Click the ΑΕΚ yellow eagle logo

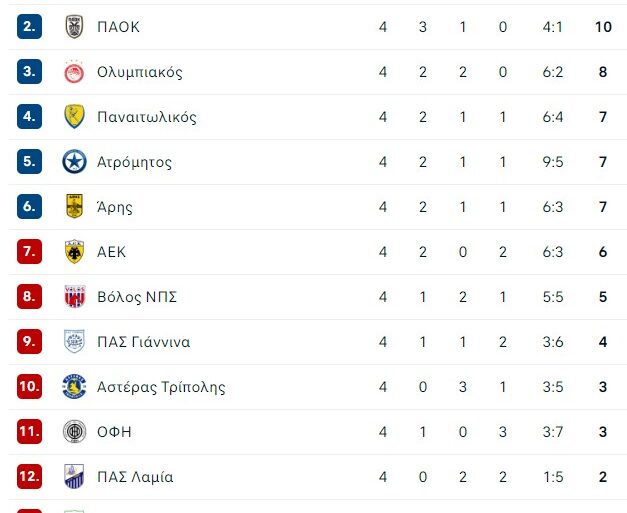(74, 252)
